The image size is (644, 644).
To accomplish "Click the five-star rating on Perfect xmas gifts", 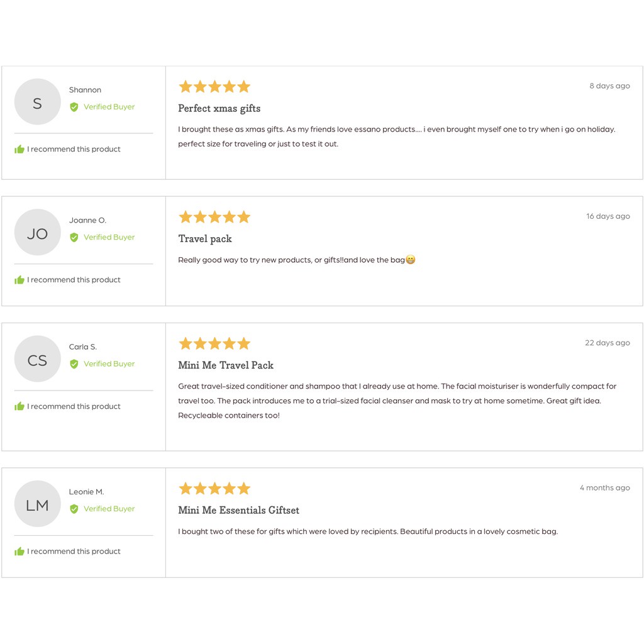I will click(214, 87).
